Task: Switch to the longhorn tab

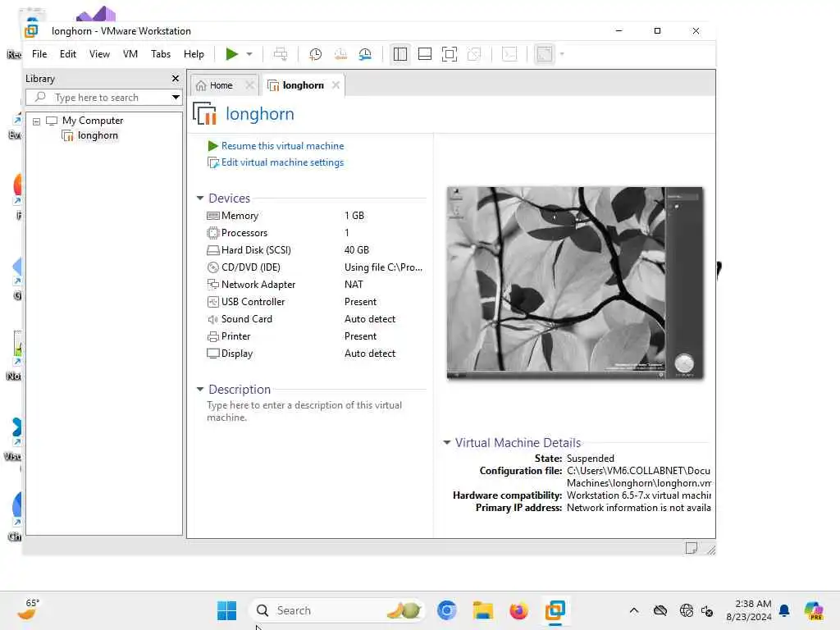Action: point(303,85)
